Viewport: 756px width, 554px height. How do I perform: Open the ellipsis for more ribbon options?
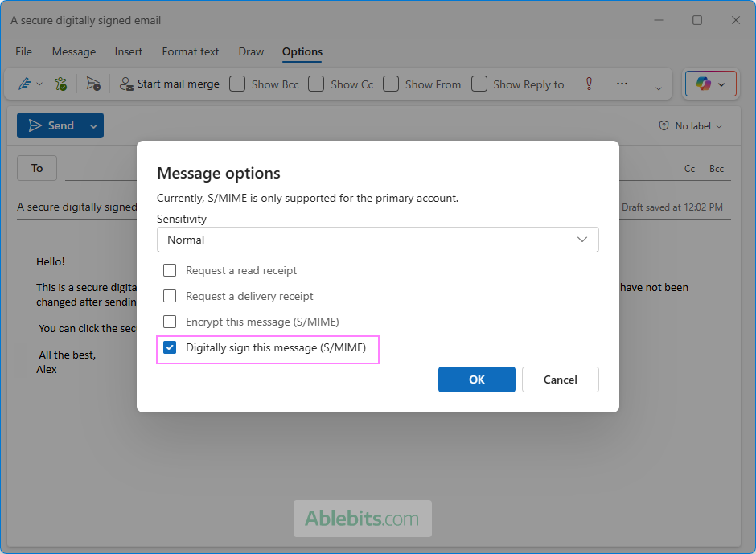pyautogui.click(x=622, y=84)
